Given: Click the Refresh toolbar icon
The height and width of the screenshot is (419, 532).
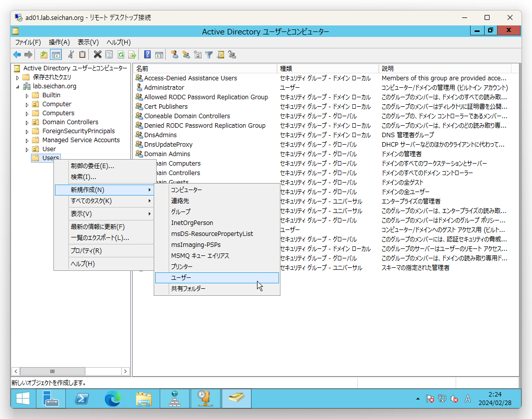Looking at the screenshot, I should click(x=121, y=55).
